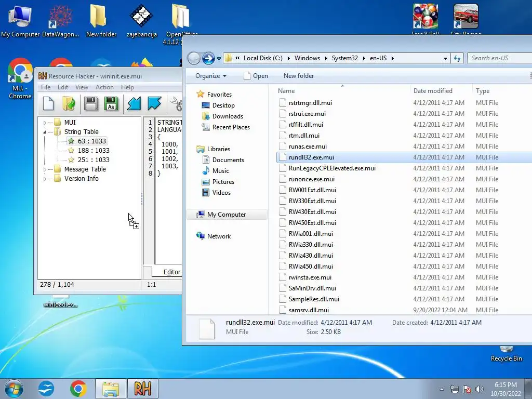Click the Windows Explorer taskbar button
This screenshot has width=532, height=399.
[111, 389]
